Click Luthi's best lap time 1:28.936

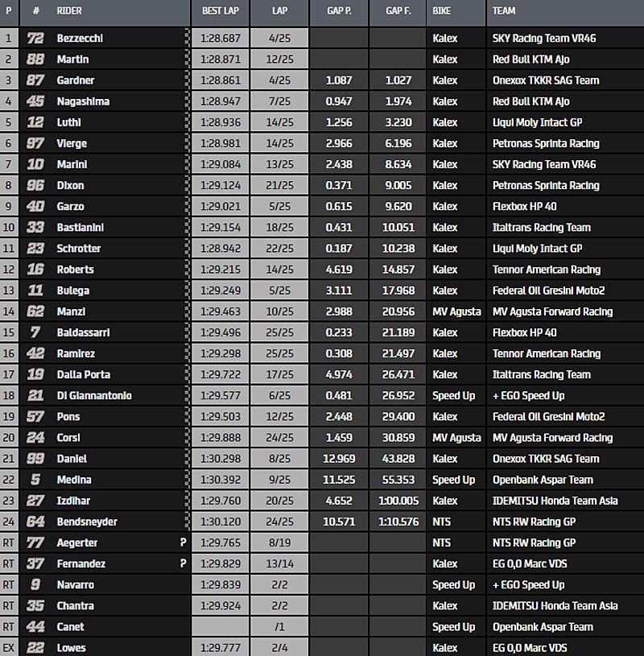(x=218, y=122)
